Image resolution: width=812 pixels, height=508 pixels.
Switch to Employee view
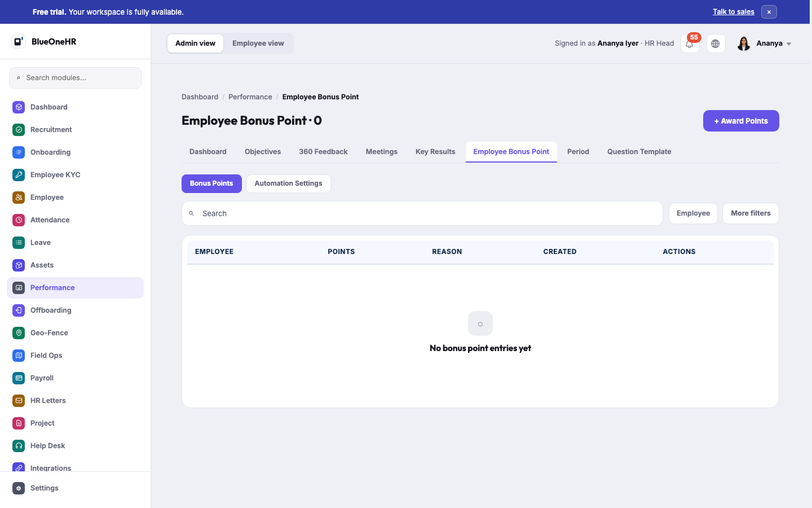point(258,43)
